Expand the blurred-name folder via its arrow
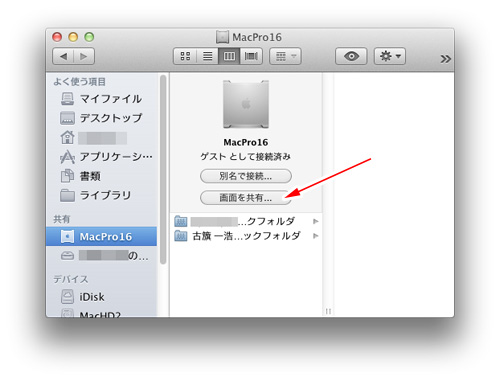The height and width of the screenshot is (381, 500). tap(315, 221)
